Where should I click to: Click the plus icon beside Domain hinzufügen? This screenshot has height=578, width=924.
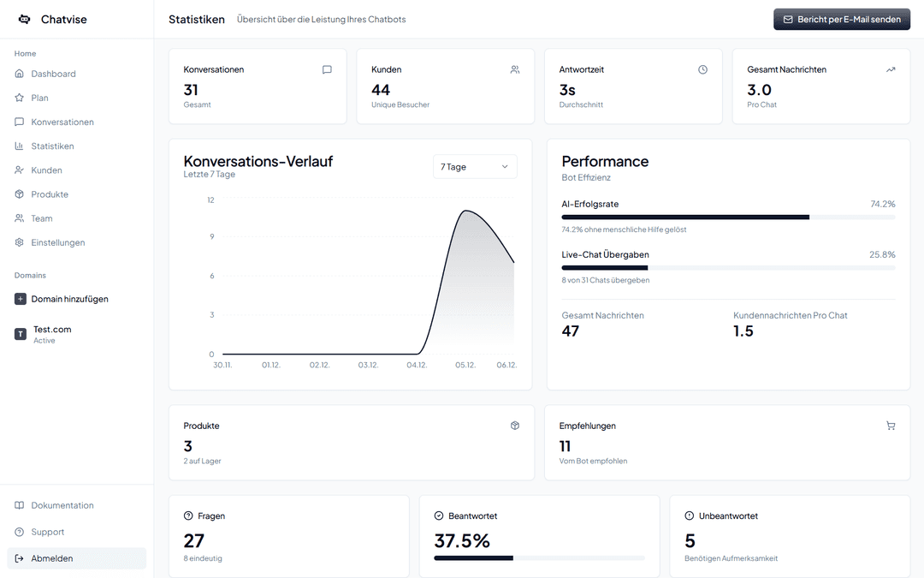[21, 299]
